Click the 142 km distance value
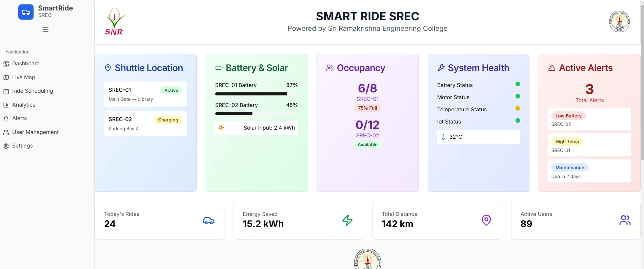 397,224
